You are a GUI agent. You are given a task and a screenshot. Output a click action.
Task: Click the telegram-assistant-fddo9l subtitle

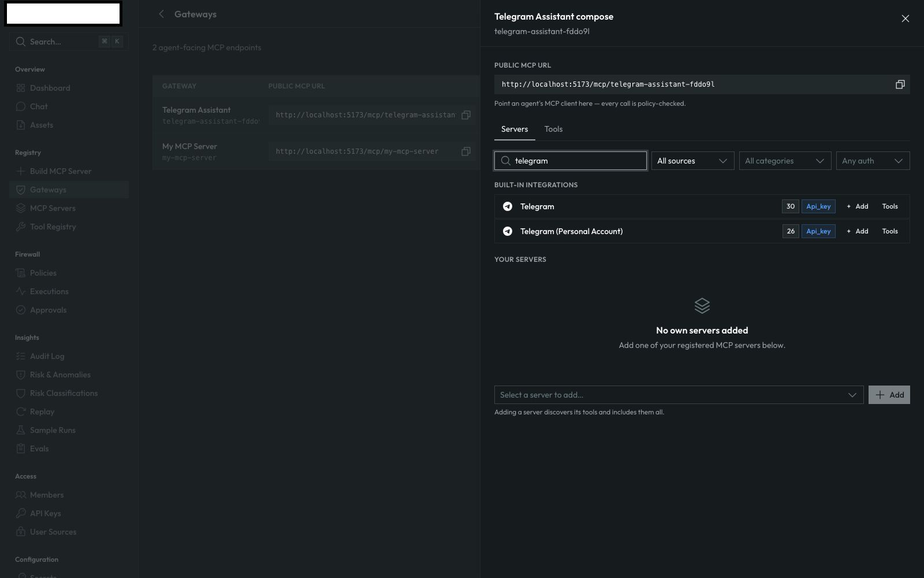542,31
